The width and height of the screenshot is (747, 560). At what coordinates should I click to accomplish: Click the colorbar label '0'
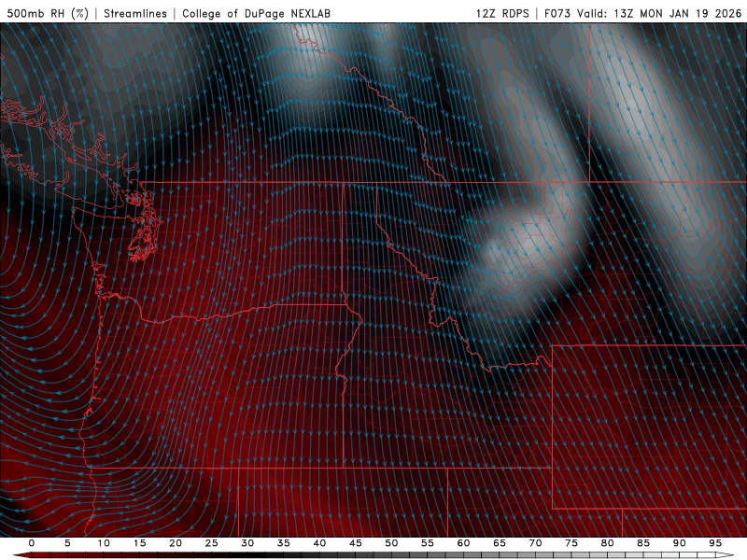(x=32, y=543)
